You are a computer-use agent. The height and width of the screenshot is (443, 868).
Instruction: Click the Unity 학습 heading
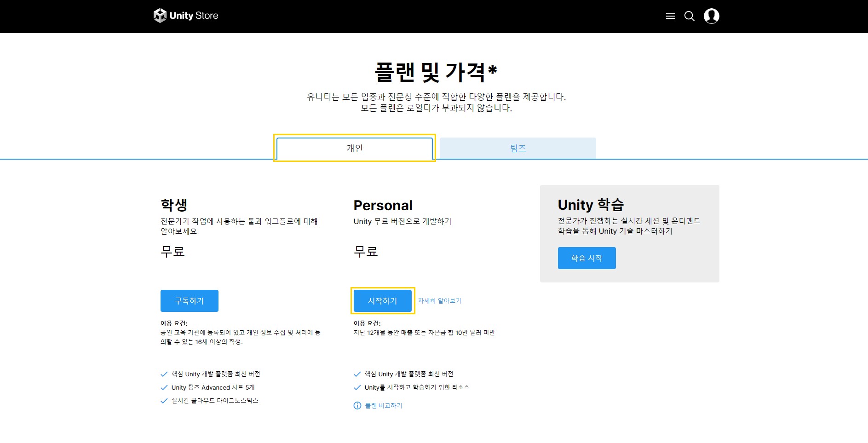(x=591, y=205)
